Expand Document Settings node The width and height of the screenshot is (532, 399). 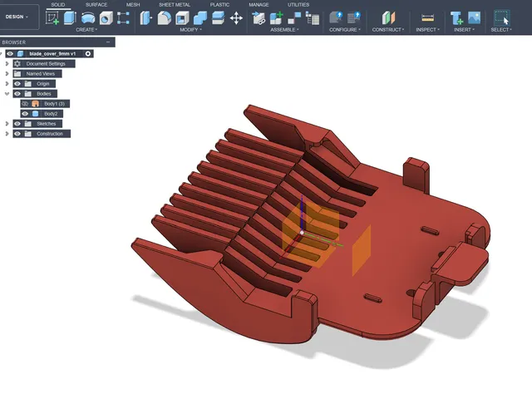[x=7, y=64]
